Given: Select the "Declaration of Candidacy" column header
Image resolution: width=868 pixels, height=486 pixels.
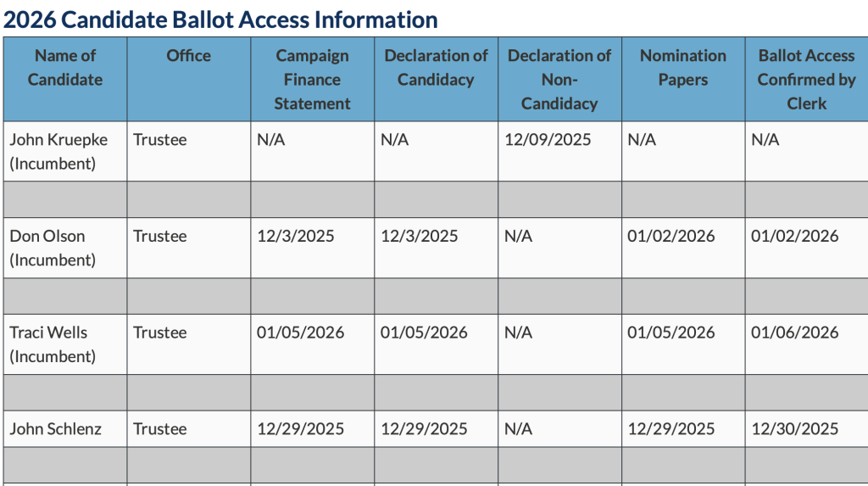Looking at the screenshot, I should click(436, 68).
